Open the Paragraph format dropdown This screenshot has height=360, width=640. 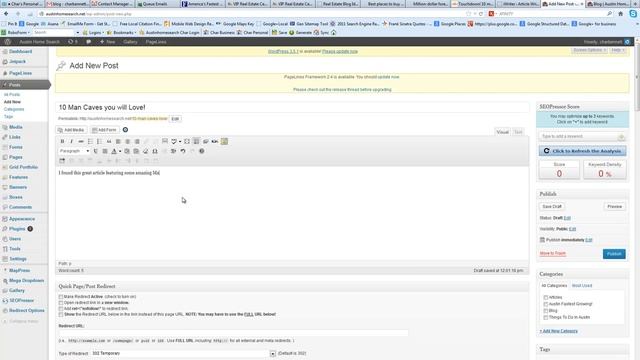click(x=74, y=151)
